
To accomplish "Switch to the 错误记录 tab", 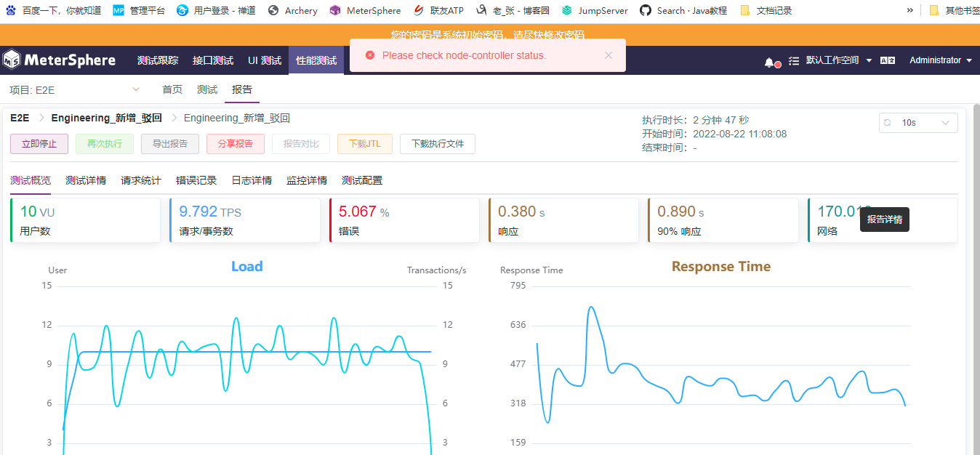I will [x=196, y=180].
